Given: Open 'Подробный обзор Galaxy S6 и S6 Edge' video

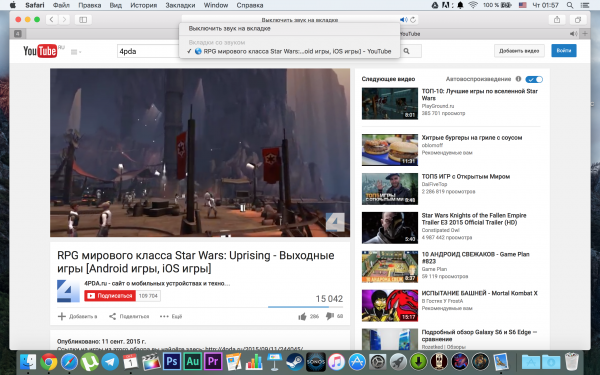Looking at the screenshot, I should (x=479, y=336).
